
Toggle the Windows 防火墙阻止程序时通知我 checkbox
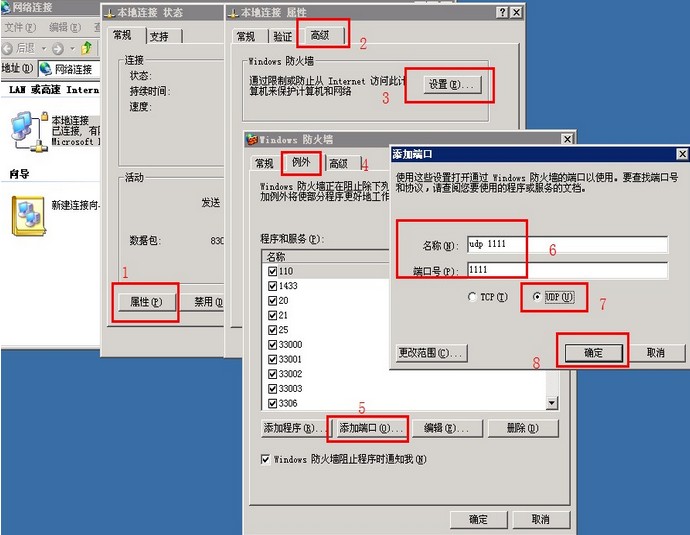(x=265, y=459)
